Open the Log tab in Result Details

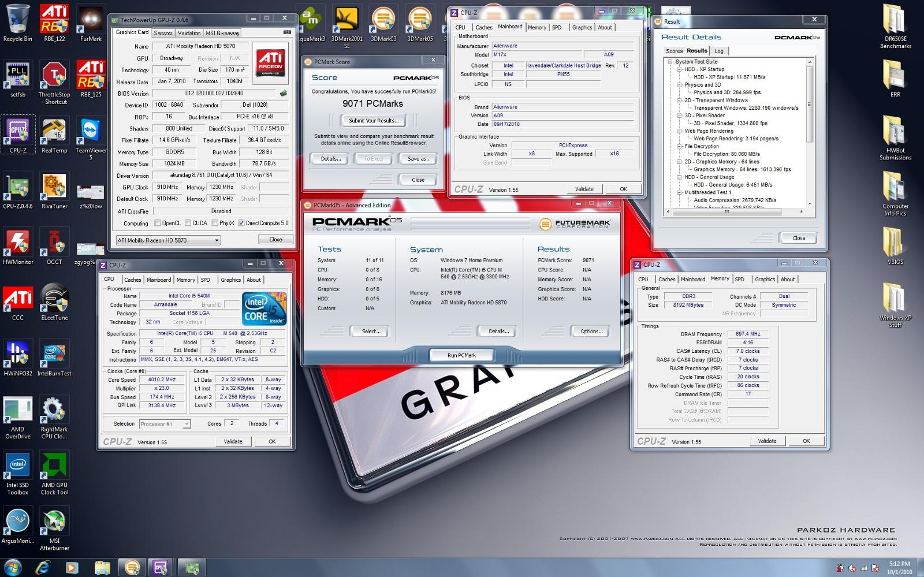(x=719, y=51)
